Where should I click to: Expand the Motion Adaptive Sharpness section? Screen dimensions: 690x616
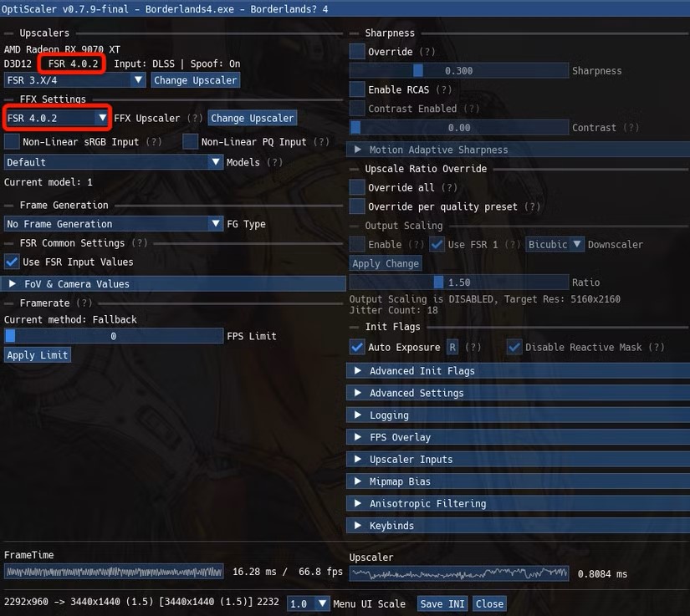518,150
